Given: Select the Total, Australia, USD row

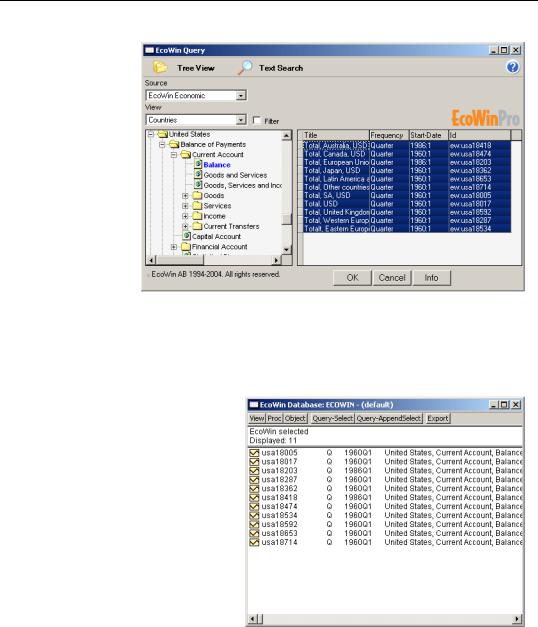Looking at the screenshot, I should (407, 146).
